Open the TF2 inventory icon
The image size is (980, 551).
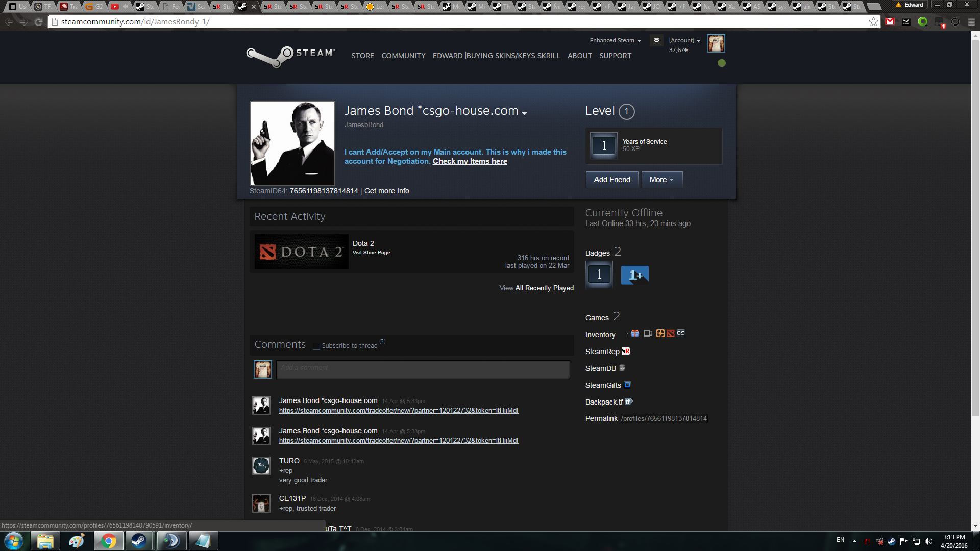(x=660, y=334)
